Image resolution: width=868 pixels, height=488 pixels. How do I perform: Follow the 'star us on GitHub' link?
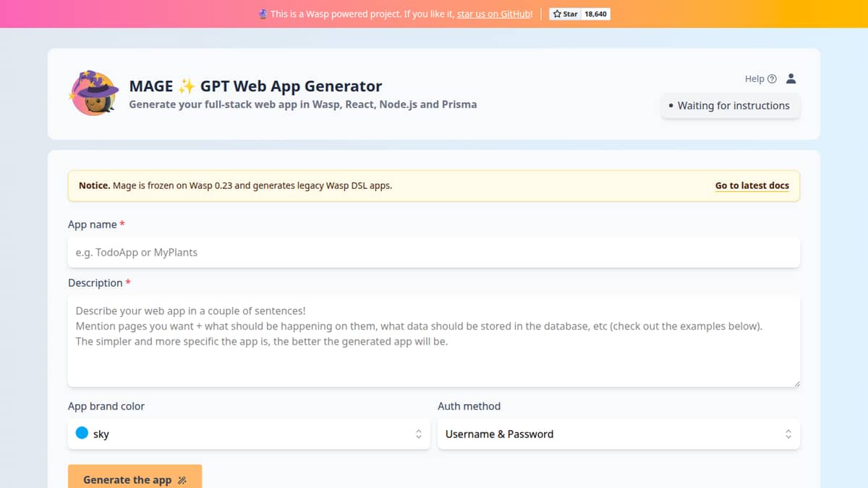[495, 14]
